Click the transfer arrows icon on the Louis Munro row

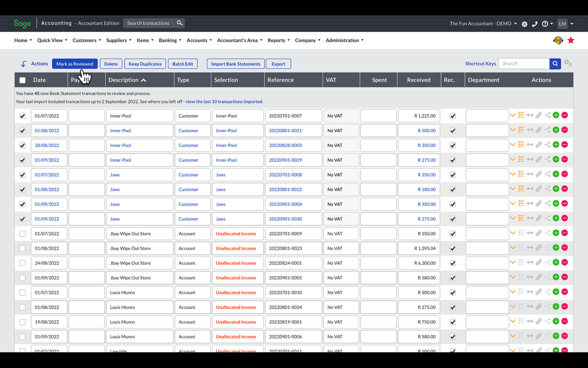530,291
